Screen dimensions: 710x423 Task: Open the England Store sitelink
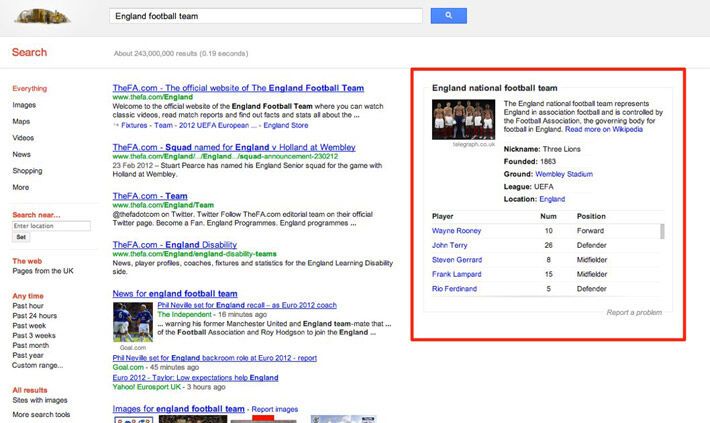286,125
